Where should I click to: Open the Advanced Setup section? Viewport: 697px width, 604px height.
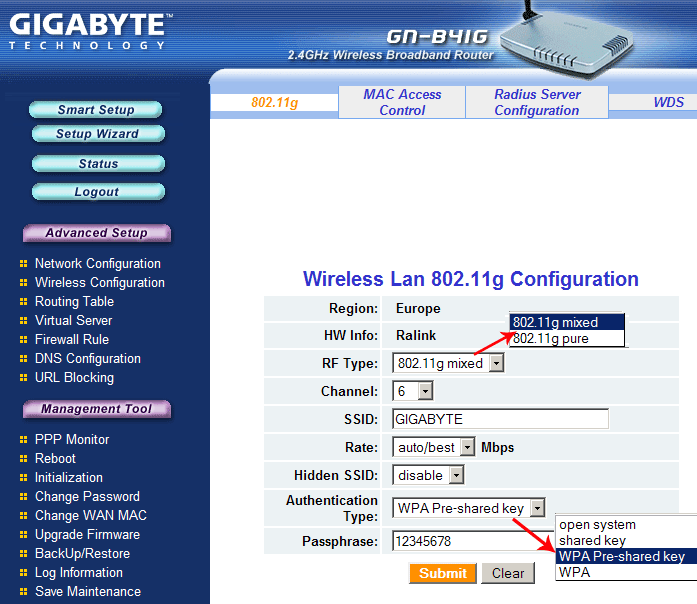pos(96,233)
